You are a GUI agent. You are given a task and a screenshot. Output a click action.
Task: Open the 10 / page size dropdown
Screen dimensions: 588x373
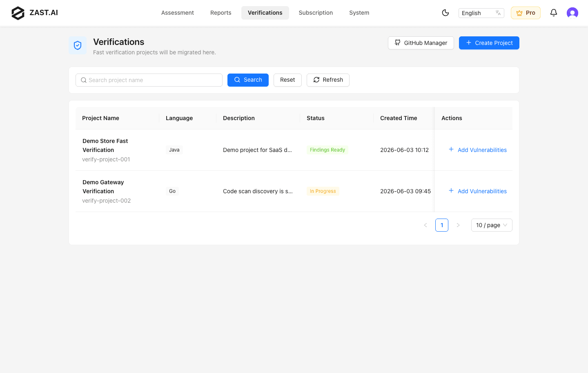tap(492, 225)
